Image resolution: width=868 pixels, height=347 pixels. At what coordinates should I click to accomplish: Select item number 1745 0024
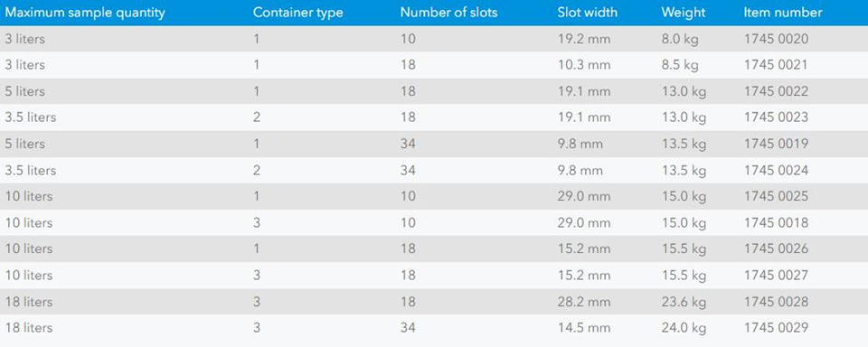776,170
